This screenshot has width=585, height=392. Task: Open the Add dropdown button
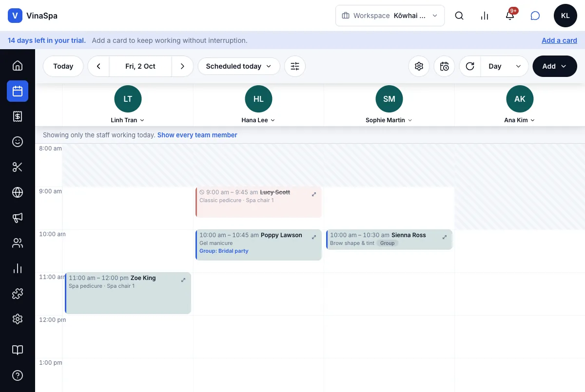click(555, 66)
